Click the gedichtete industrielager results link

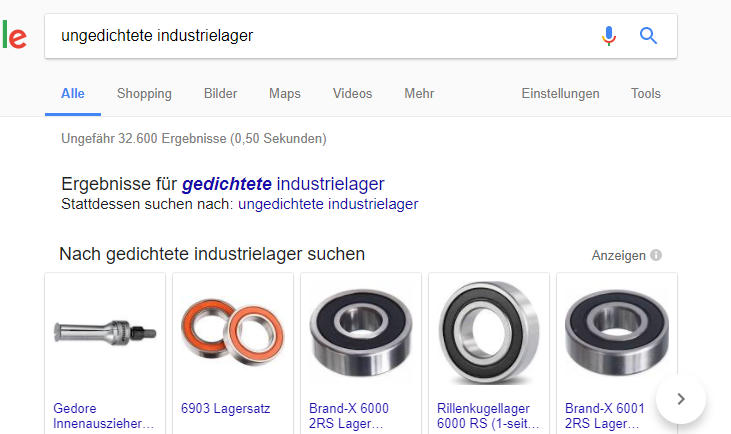coord(283,184)
